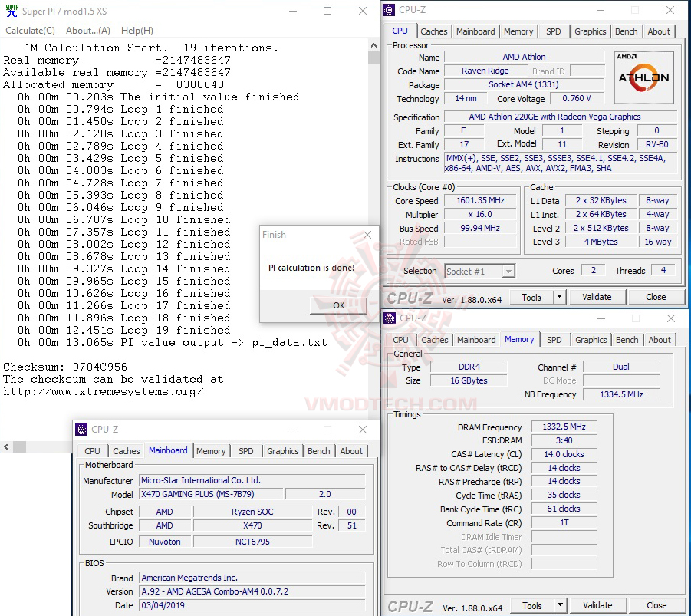
Task: Click Tools button in top CPU-Z window
Action: click(x=531, y=297)
